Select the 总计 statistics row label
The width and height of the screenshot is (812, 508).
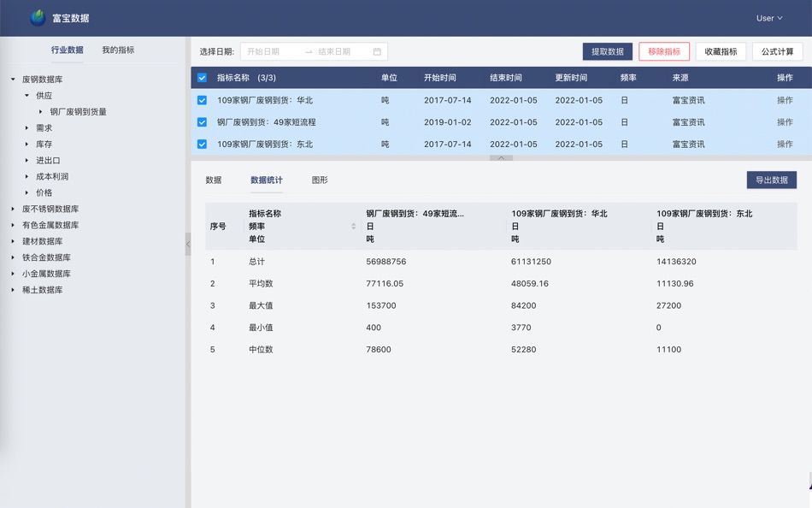pos(257,261)
